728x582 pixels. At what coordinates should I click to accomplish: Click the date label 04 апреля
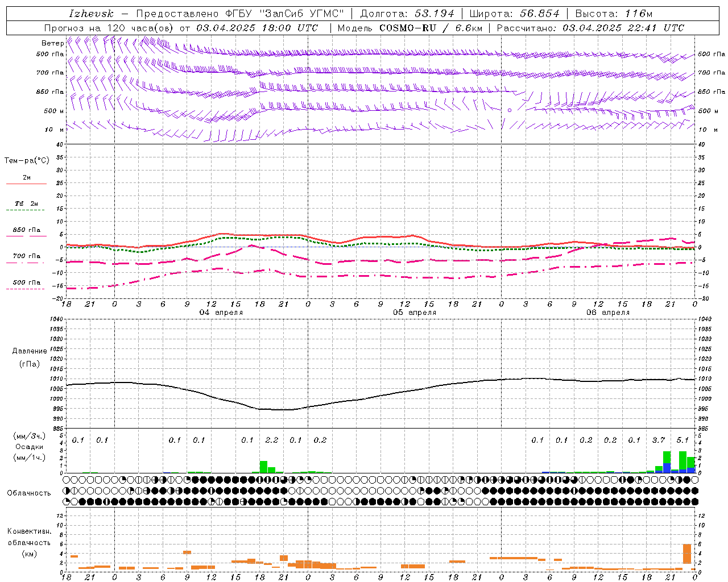tap(221, 313)
